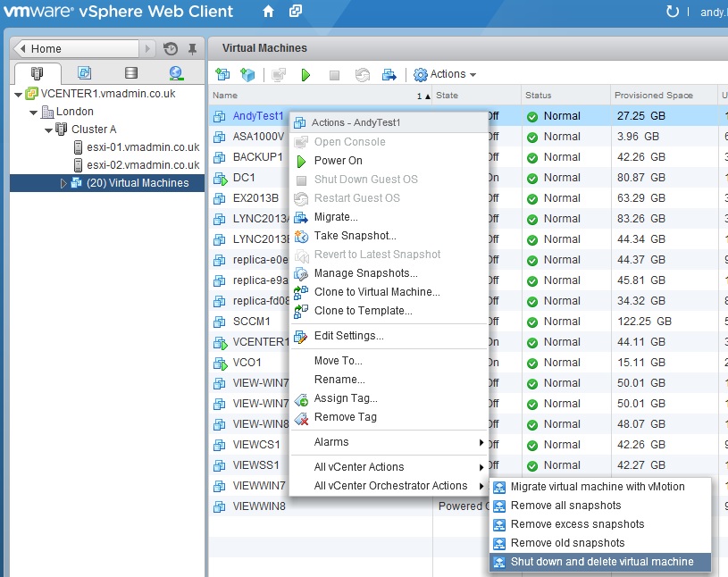Switch to VMs and Templates tab
Viewport: 728px width, 577px height.
[85, 72]
